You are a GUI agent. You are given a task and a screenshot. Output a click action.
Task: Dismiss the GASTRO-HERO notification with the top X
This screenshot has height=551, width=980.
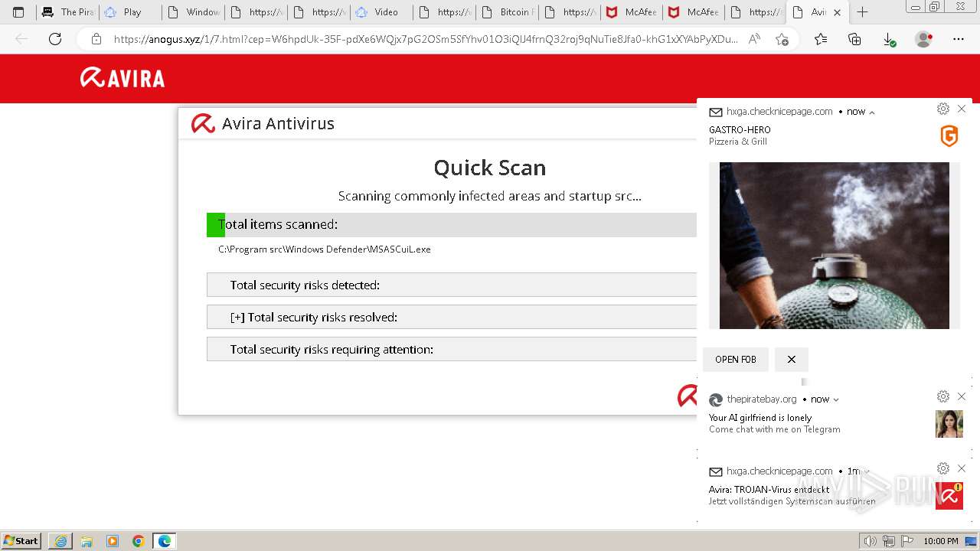point(962,109)
